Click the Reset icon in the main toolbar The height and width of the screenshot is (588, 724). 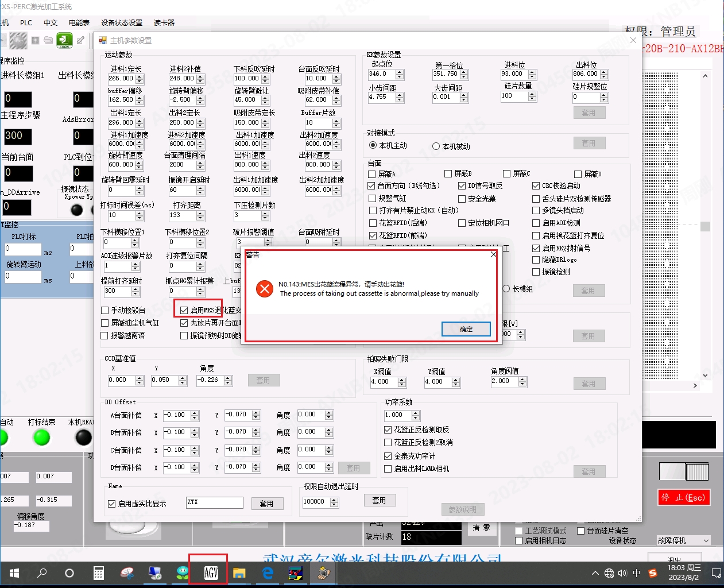[x=18, y=40]
